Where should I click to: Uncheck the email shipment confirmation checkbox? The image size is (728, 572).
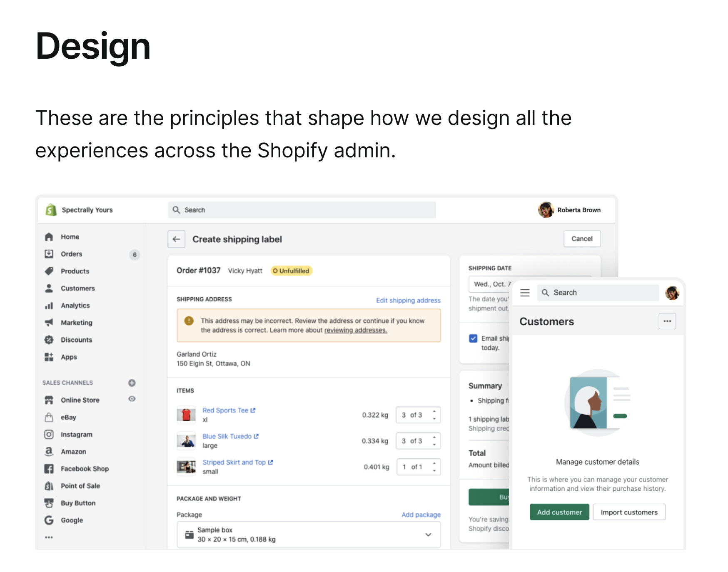click(x=473, y=338)
